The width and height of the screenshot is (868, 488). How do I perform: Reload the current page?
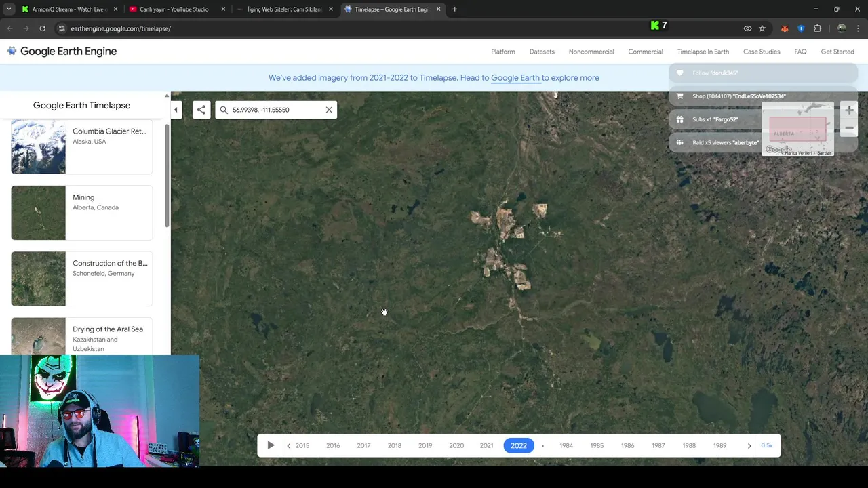(42, 28)
